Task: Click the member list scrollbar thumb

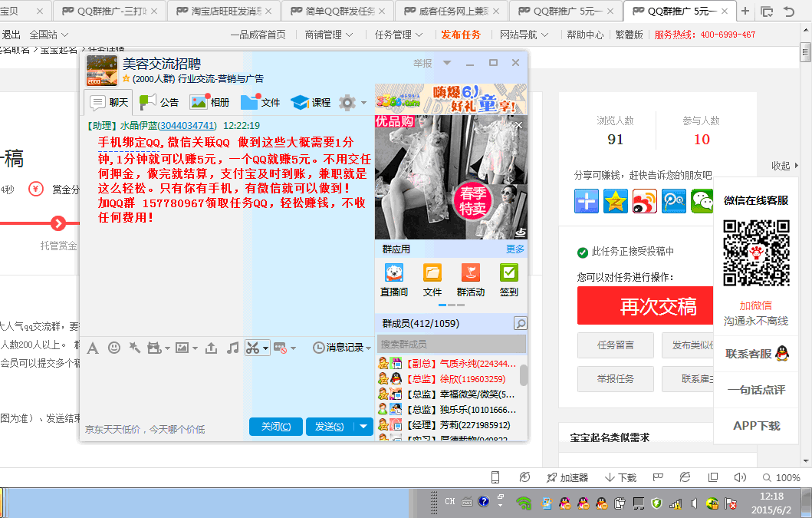Action: click(523, 375)
